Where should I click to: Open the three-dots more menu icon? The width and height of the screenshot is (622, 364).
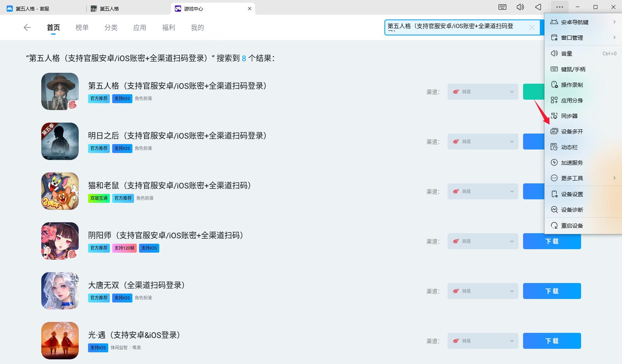tap(560, 7)
